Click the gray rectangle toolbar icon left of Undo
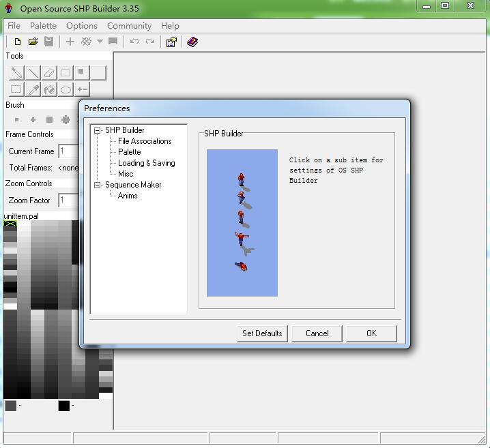The height and width of the screenshot is (448, 490). coord(113,41)
